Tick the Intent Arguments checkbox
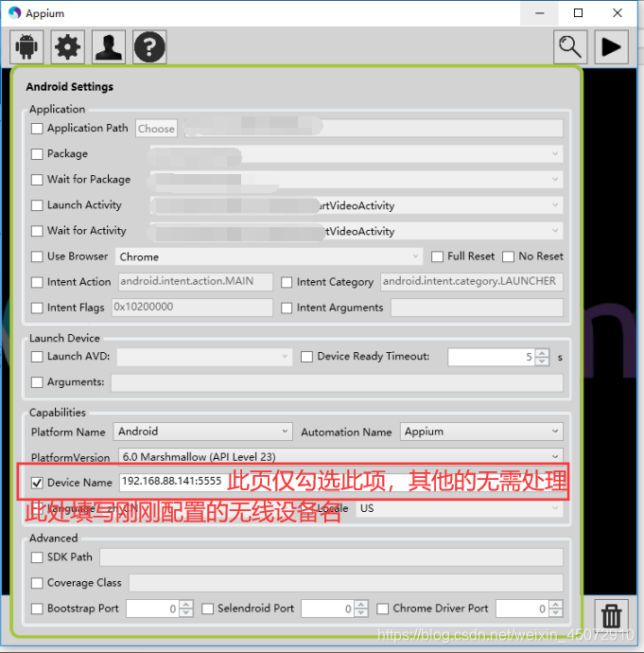 click(287, 308)
